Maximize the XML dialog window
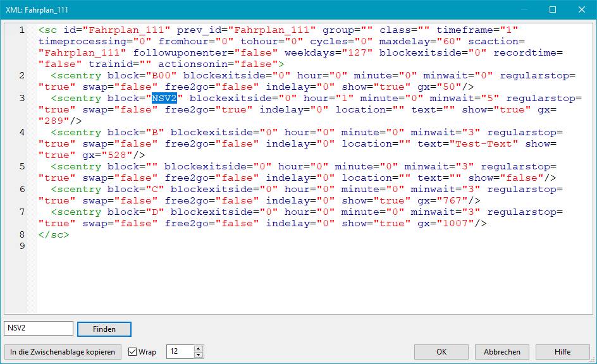Screen dimensions: 597x364 point(553,9)
